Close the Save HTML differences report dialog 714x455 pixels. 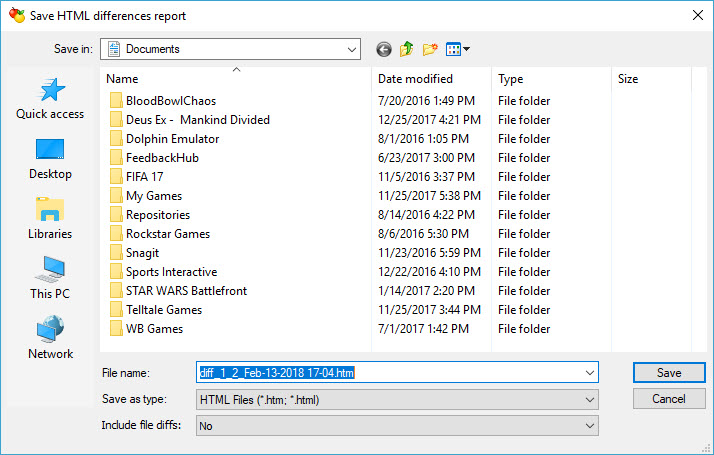click(698, 15)
